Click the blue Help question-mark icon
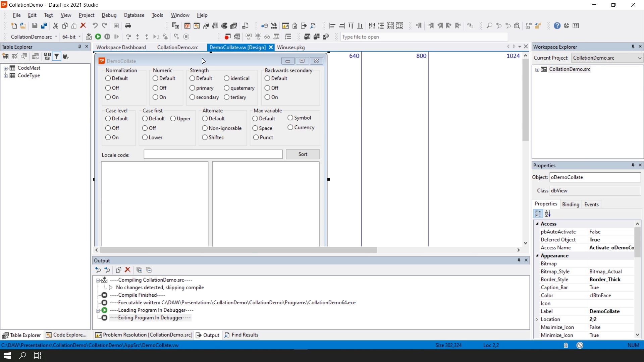 pos(557,26)
